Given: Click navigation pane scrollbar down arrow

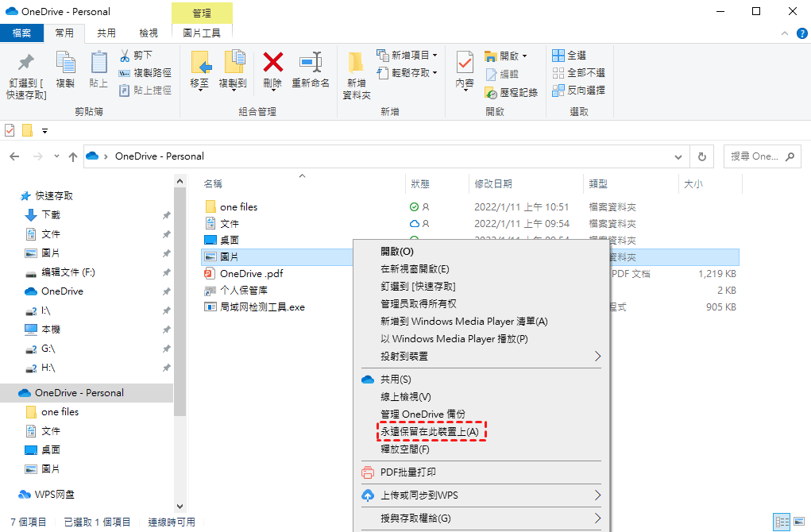Looking at the screenshot, I should (x=180, y=507).
